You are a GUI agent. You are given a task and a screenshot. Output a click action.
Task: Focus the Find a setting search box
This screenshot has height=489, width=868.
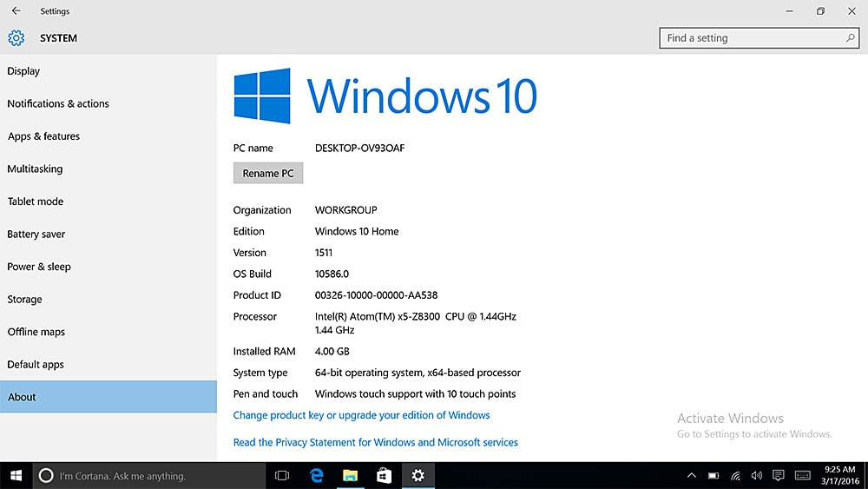click(x=759, y=37)
